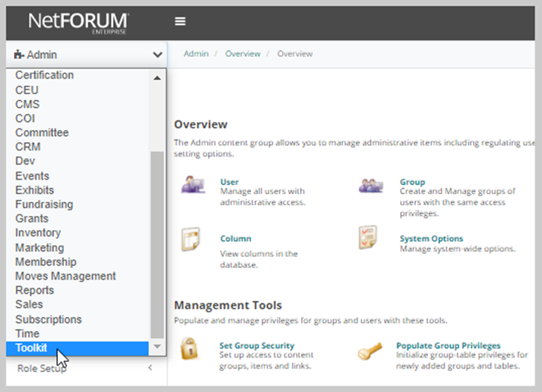The width and height of the screenshot is (542, 392).
Task: Pick Marketing in the dropdown list
Action: [40, 247]
